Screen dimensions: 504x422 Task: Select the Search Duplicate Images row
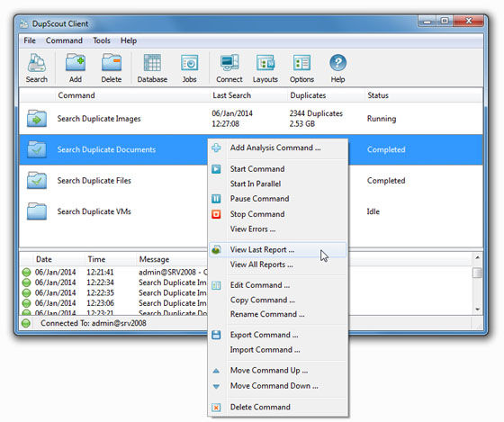click(251, 119)
